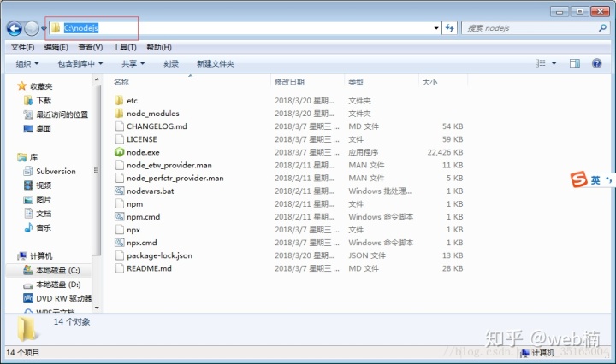Click the Sogou input method S icon
This screenshot has height=364, width=616.
578,179
